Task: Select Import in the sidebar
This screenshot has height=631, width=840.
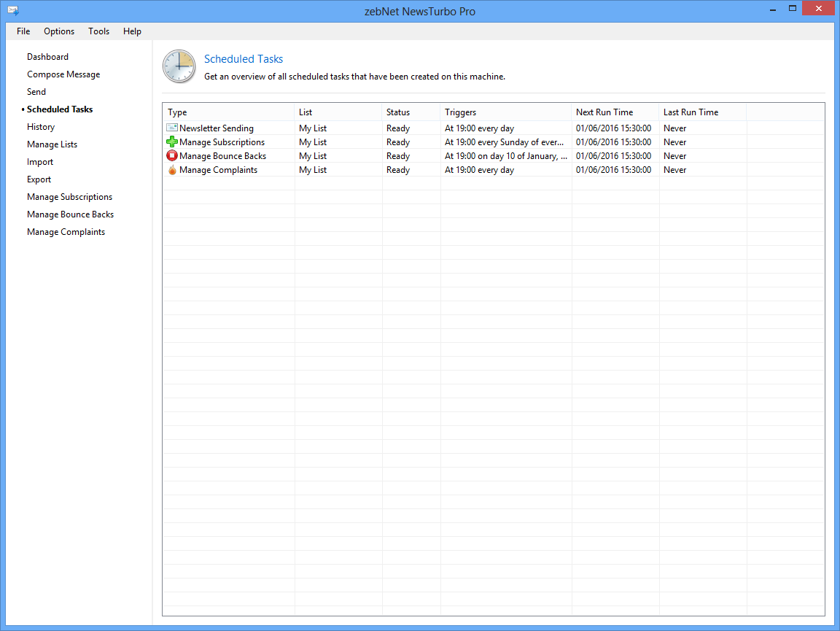Action: coord(40,162)
